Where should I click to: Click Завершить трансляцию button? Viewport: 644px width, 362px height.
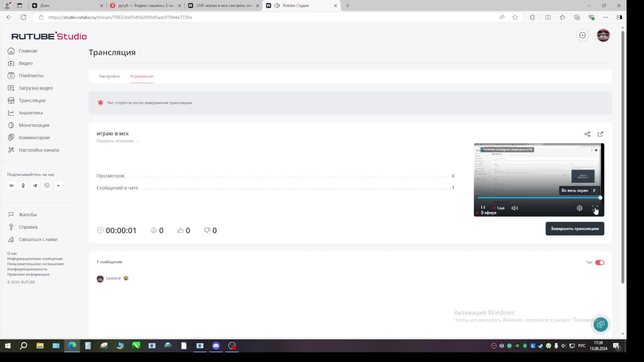pyautogui.click(x=575, y=229)
